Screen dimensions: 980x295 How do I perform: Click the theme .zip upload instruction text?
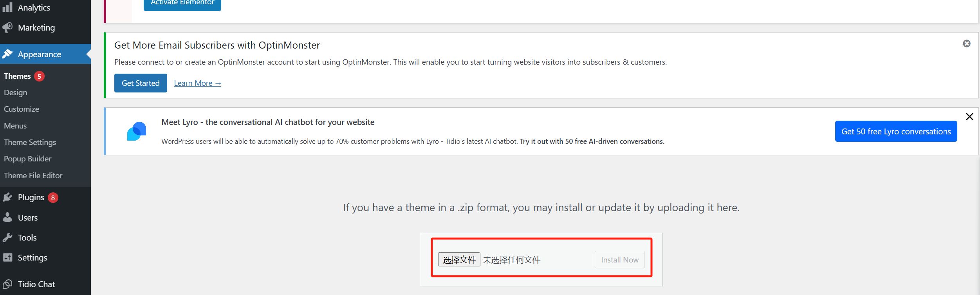541,207
